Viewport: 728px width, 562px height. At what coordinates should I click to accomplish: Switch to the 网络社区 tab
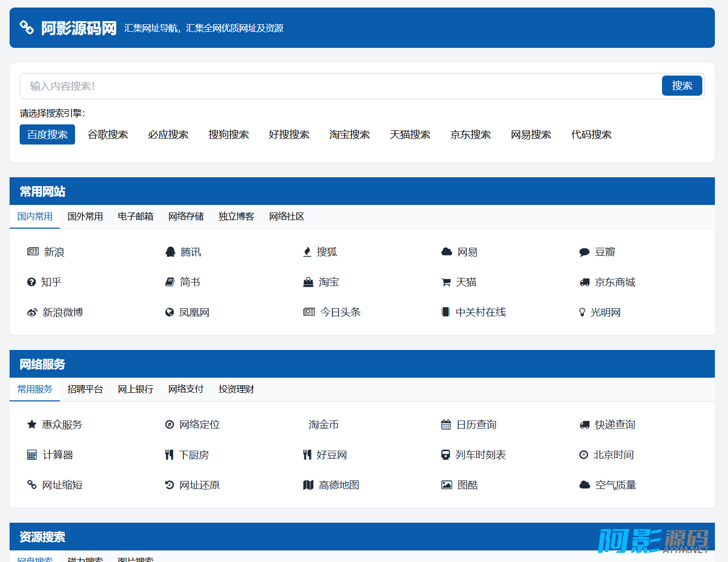click(x=287, y=217)
